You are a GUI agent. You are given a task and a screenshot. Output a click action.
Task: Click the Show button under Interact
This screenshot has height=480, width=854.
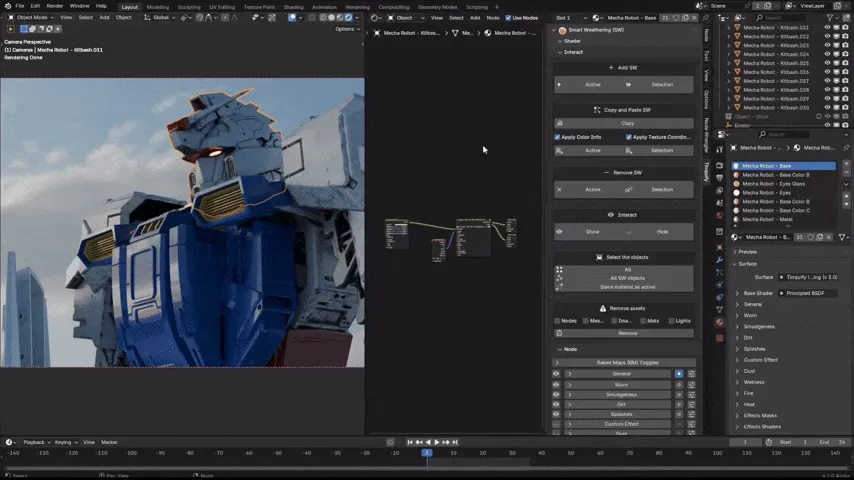tap(589, 232)
